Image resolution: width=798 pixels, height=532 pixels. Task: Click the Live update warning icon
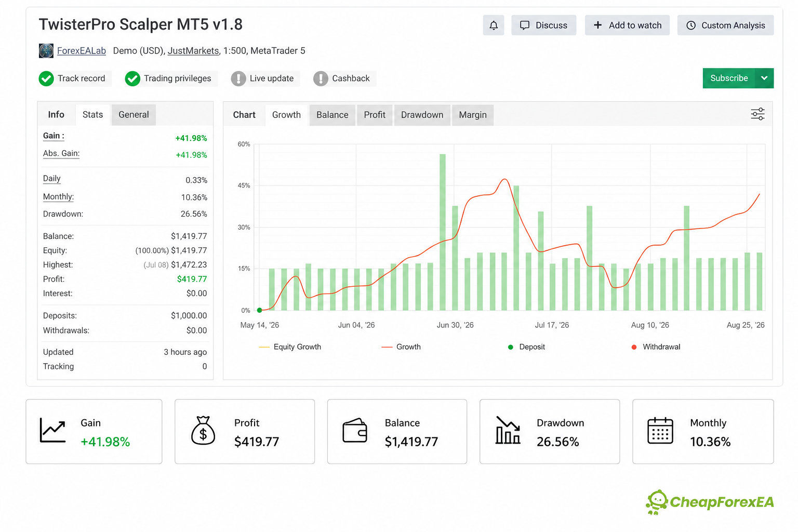coord(238,78)
